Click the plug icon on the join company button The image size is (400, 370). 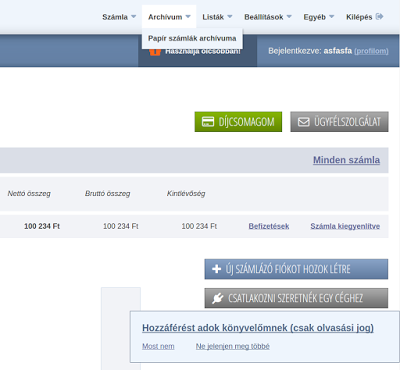click(x=217, y=298)
